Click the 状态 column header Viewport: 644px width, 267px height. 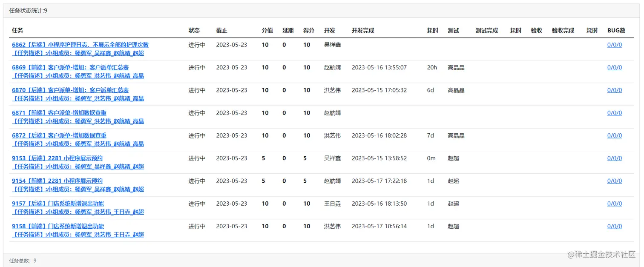pyautogui.click(x=194, y=31)
